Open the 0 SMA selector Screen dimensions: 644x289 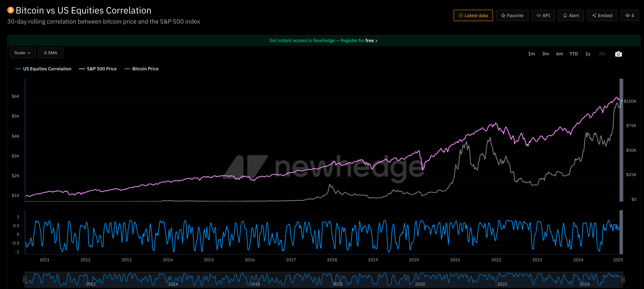(x=51, y=53)
